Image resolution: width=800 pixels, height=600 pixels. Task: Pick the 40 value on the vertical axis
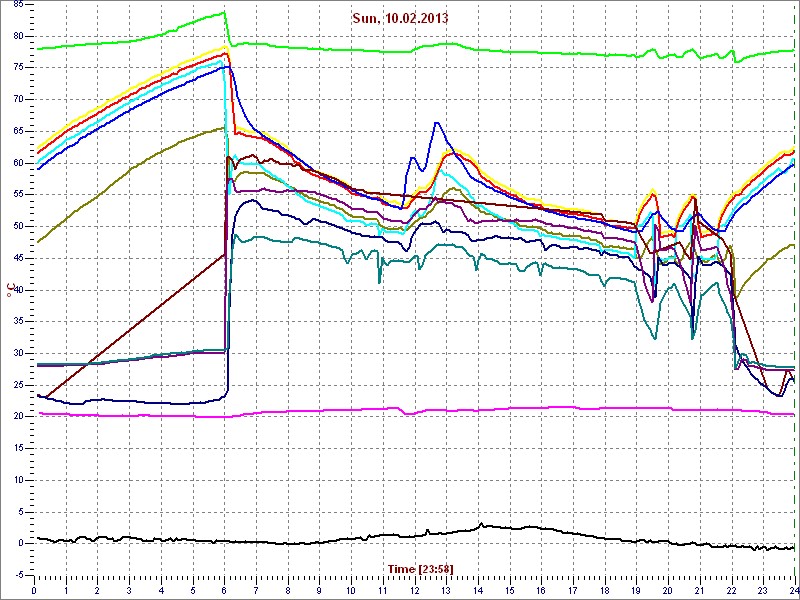point(17,290)
